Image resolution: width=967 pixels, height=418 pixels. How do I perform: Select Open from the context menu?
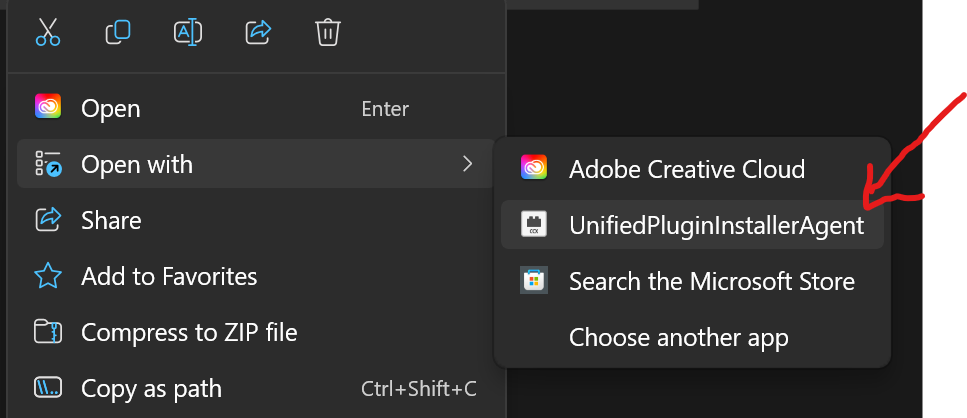(257, 109)
